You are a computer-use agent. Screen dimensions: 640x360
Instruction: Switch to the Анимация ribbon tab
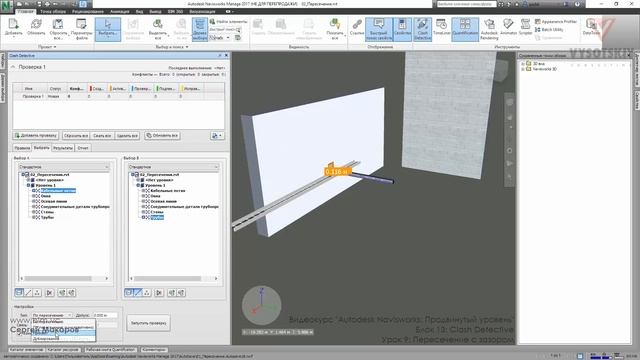pos(120,11)
